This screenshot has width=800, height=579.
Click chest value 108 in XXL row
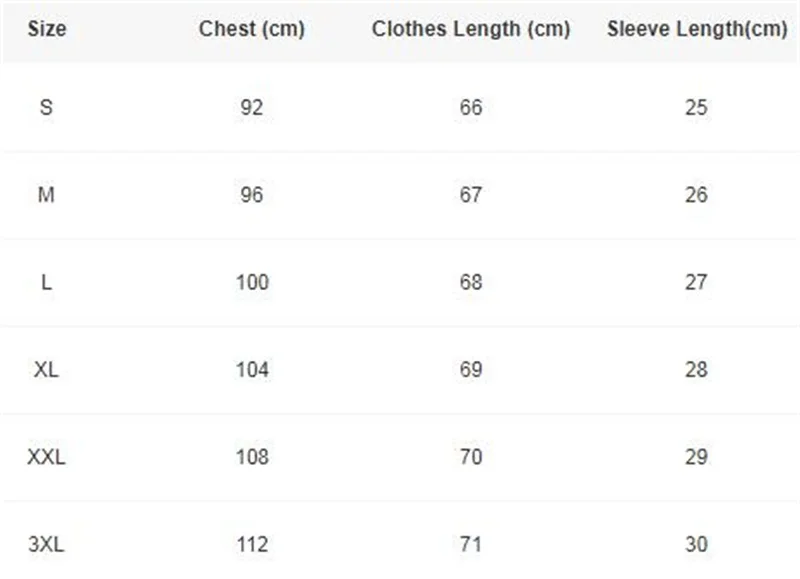pyautogui.click(x=251, y=457)
